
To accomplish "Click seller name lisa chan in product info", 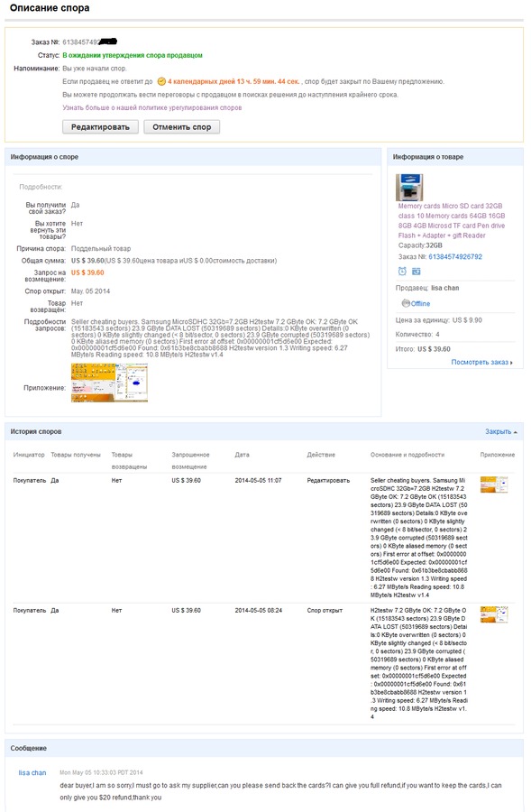I will [x=445, y=288].
